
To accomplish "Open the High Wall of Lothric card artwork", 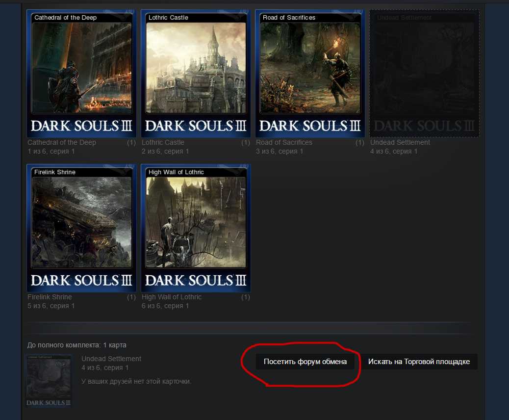I will pos(196,222).
